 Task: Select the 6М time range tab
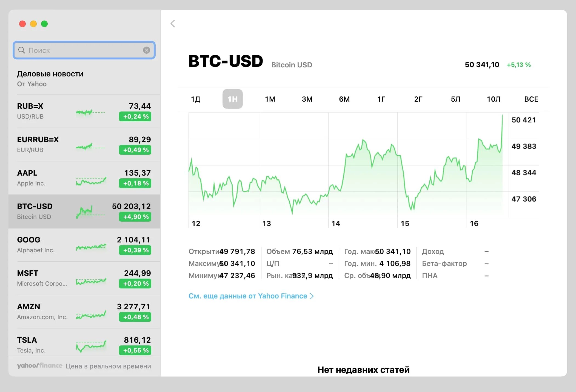tap(344, 99)
